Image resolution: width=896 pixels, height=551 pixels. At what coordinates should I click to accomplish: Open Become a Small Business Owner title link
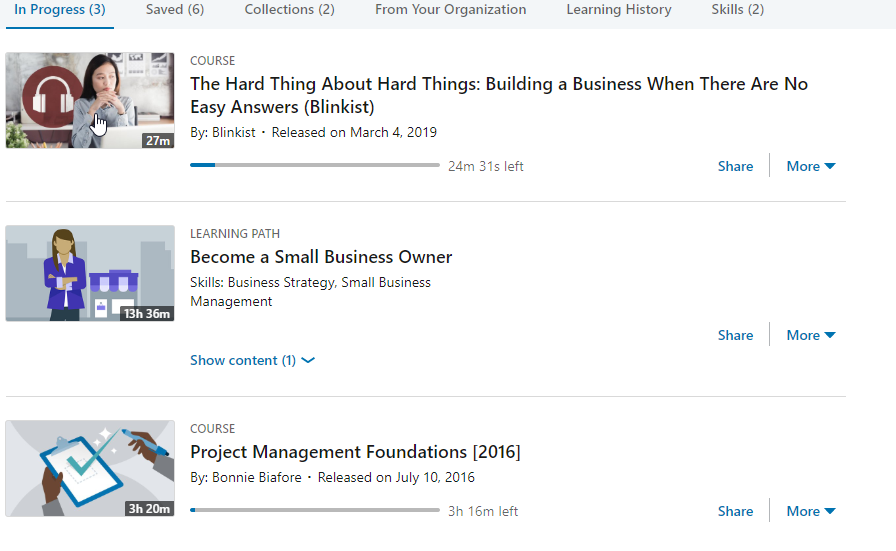tap(321, 257)
